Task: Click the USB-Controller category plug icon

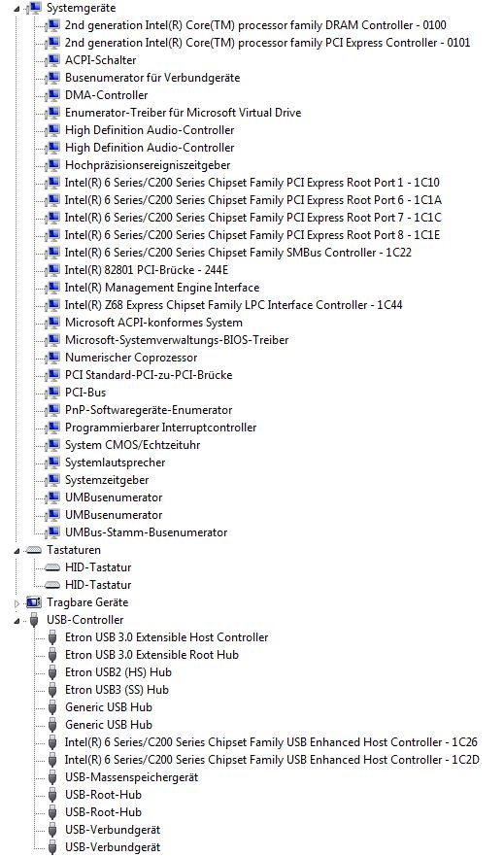Action: [34, 620]
